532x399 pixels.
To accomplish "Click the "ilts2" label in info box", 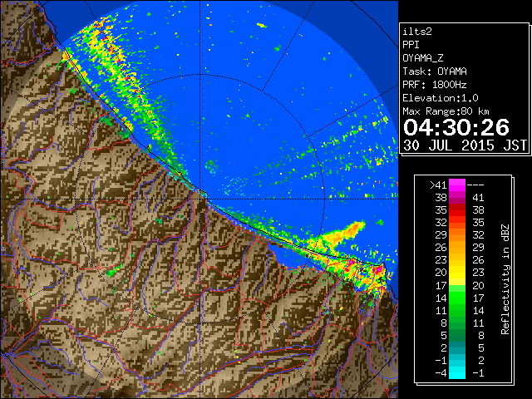I will tap(417, 32).
